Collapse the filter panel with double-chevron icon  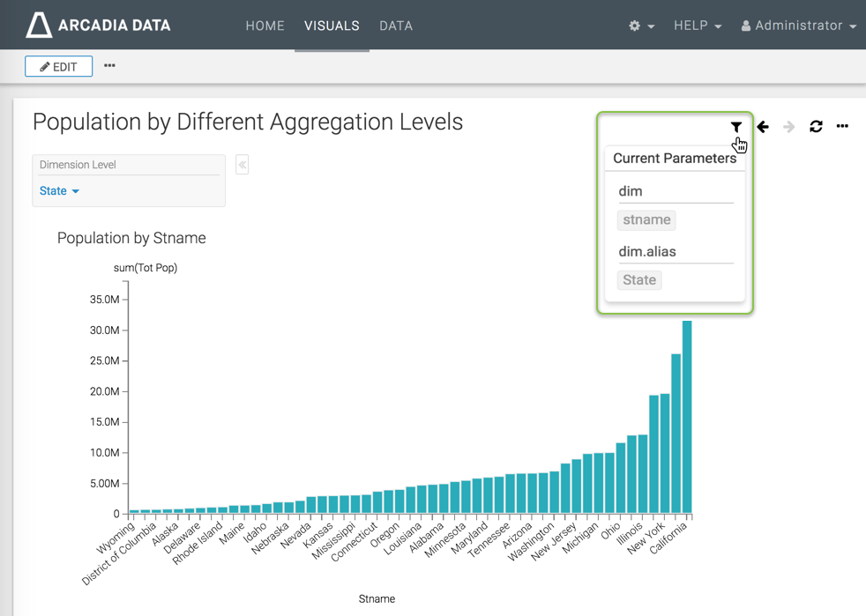(x=243, y=165)
